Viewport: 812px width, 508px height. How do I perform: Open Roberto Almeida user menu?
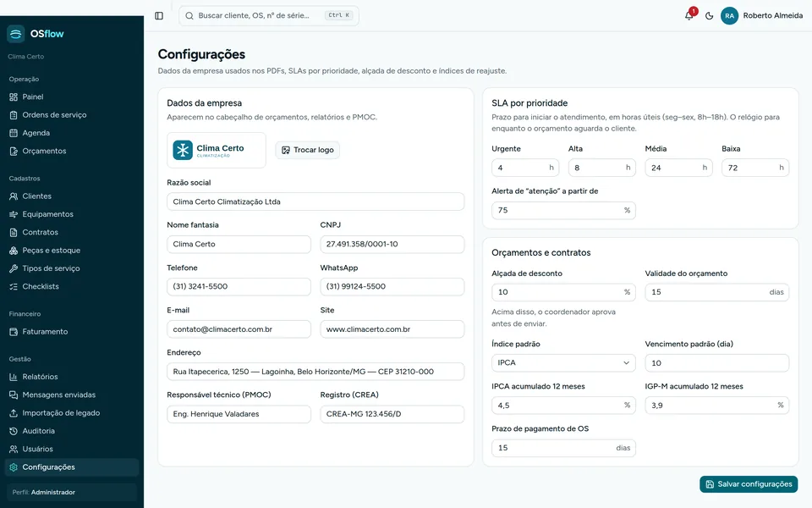(x=762, y=15)
